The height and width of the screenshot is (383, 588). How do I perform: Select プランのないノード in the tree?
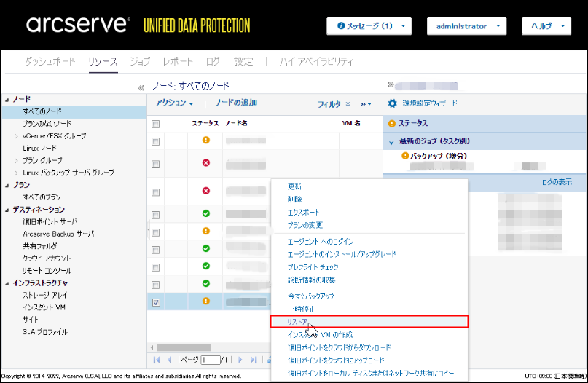click(47, 124)
